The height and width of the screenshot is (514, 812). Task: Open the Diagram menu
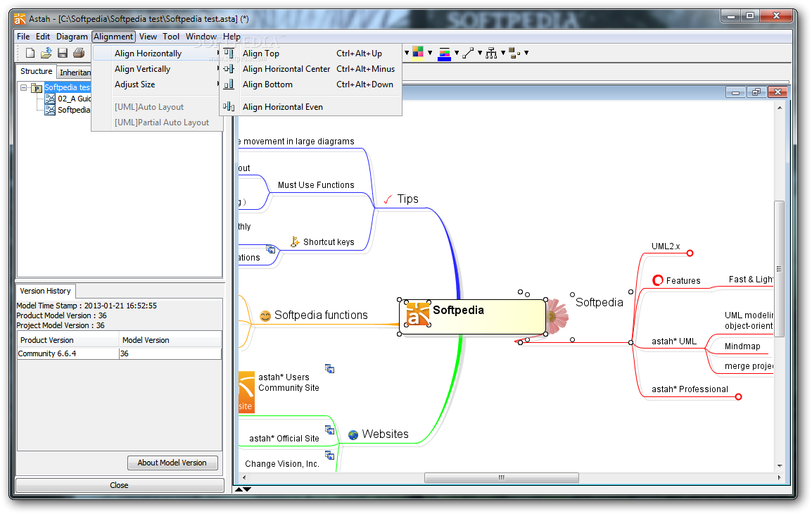72,37
